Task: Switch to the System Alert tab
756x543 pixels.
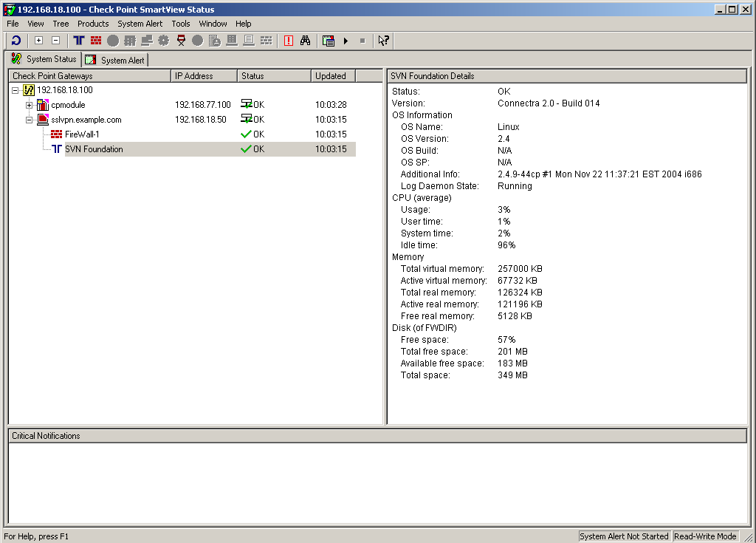Action: [114, 60]
